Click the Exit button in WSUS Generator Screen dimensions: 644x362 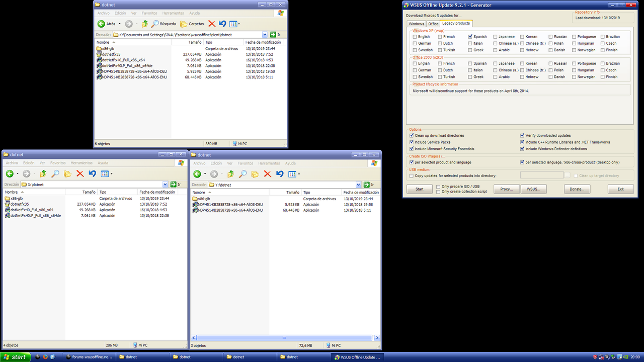(620, 189)
